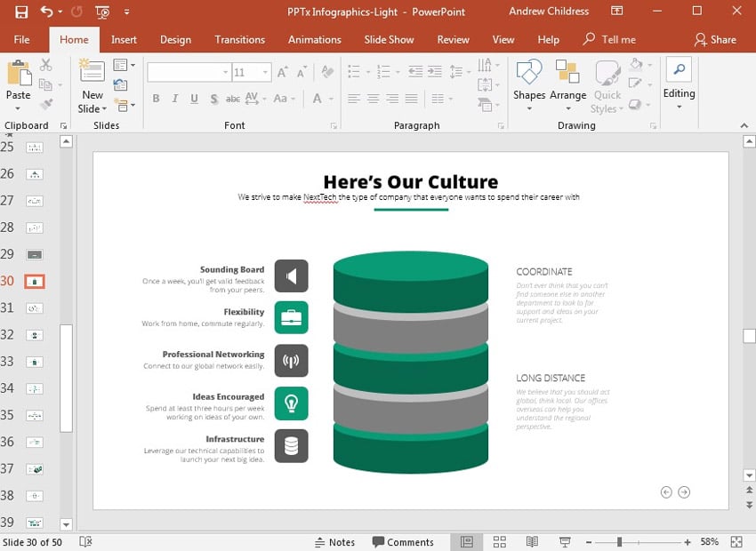756x551 pixels.
Task: Expand the Shapes gallery dropdown
Action: (x=528, y=109)
